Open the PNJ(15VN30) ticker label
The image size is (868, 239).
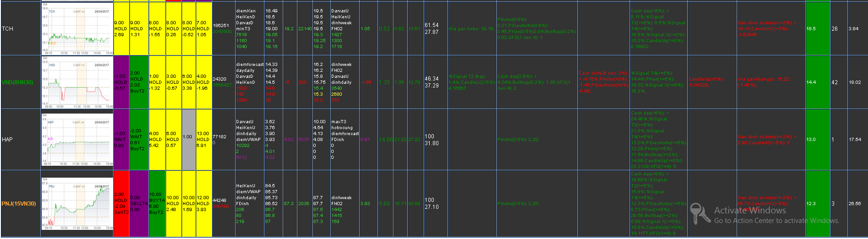coord(19,204)
